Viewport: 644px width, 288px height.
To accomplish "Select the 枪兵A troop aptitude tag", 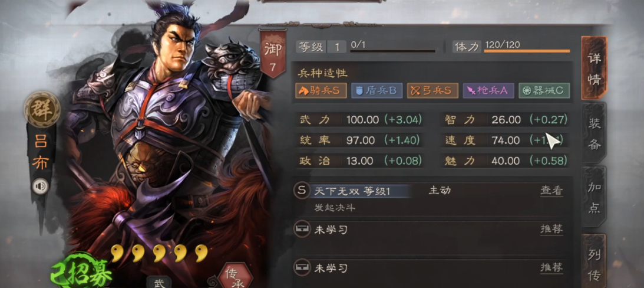I will [x=488, y=91].
